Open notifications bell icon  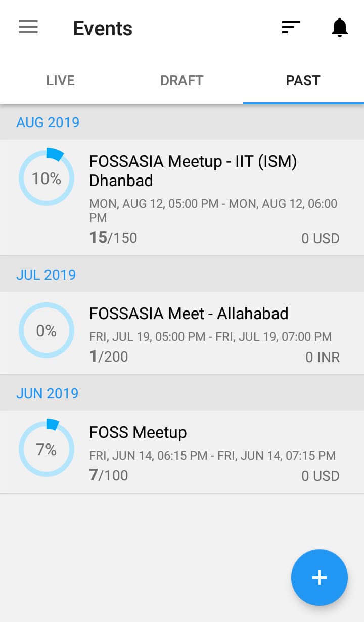click(340, 27)
